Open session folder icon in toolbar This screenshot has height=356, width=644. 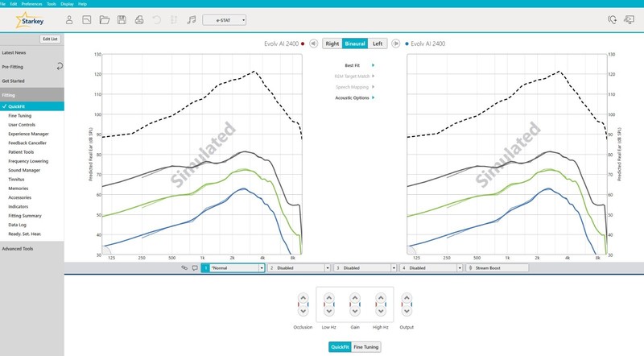tap(105, 19)
